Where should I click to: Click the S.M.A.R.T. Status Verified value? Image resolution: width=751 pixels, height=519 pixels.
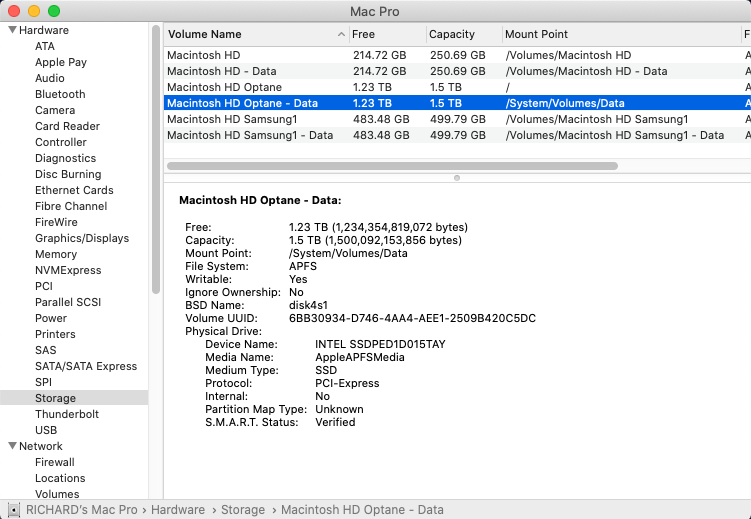click(x=335, y=422)
